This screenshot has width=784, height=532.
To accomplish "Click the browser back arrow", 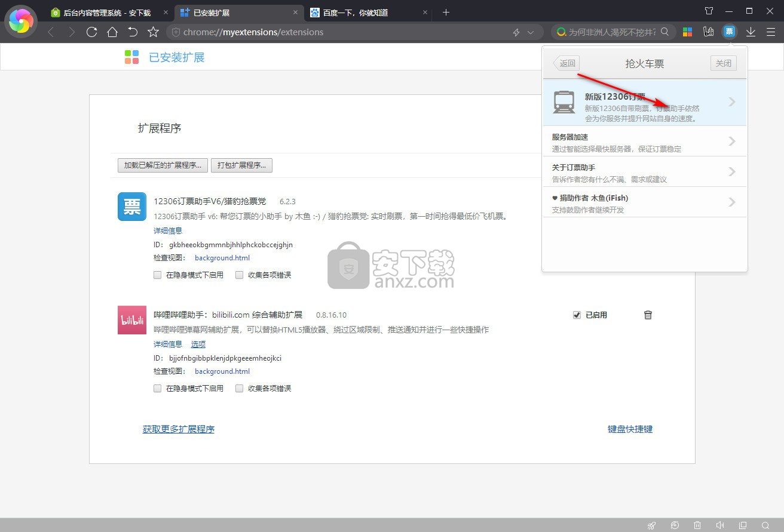I will pos(51,32).
